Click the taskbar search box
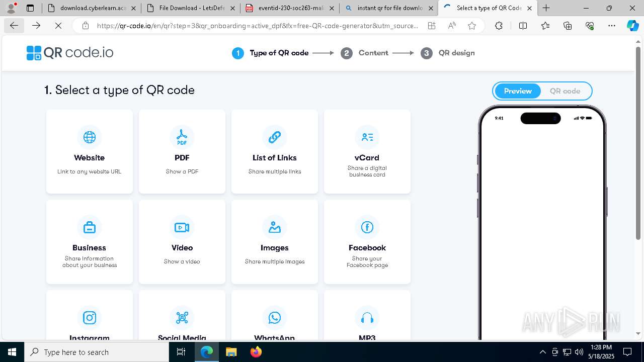644x362 pixels. pyautogui.click(x=97, y=352)
